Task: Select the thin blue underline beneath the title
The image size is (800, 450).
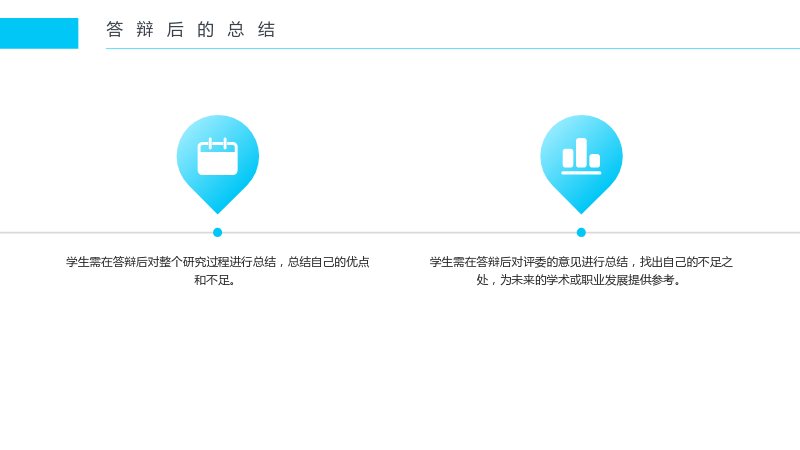Action: [x=453, y=48]
